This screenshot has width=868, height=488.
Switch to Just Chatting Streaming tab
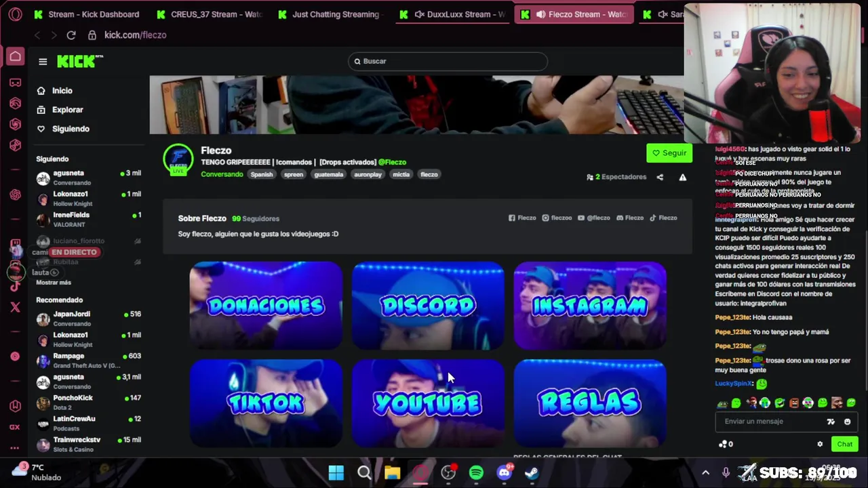click(x=331, y=14)
